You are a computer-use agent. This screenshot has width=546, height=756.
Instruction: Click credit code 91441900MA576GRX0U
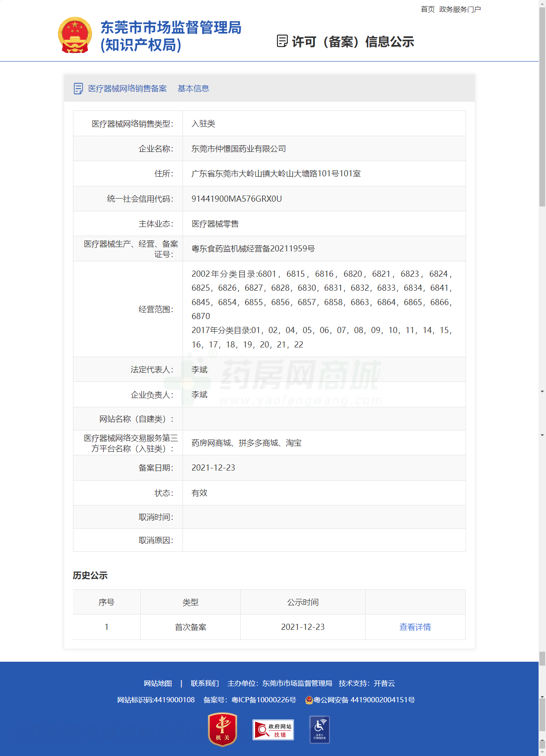click(237, 199)
